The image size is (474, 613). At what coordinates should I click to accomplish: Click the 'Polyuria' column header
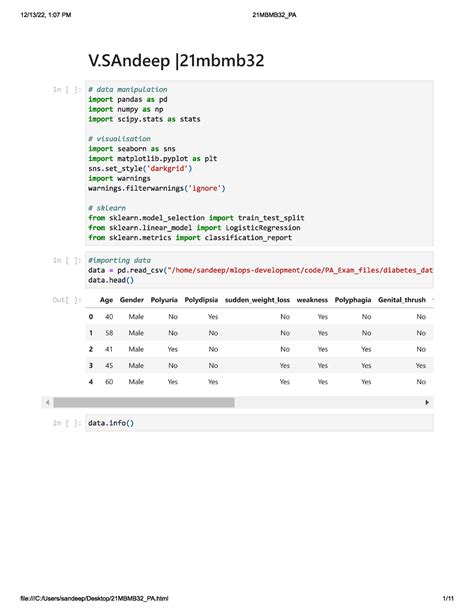click(164, 300)
